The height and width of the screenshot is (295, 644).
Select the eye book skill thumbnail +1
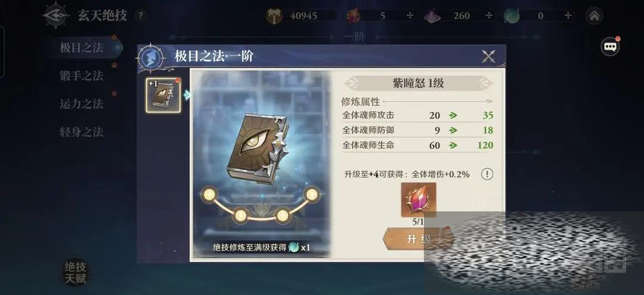(x=163, y=95)
